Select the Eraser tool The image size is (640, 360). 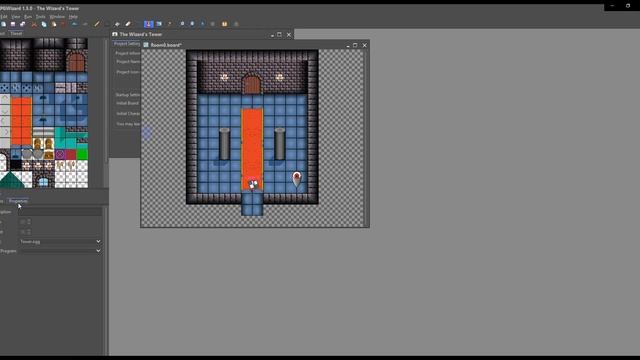[128, 24]
